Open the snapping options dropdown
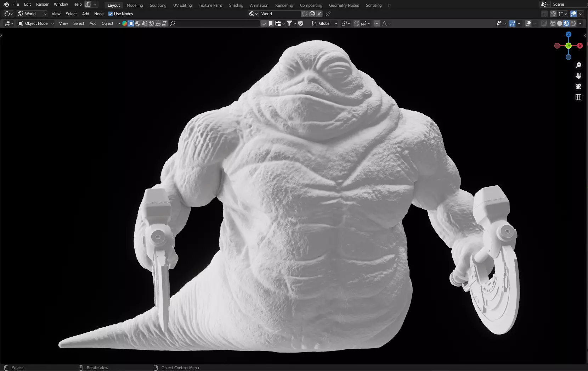Image resolution: width=588 pixels, height=371 pixels. click(x=366, y=23)
